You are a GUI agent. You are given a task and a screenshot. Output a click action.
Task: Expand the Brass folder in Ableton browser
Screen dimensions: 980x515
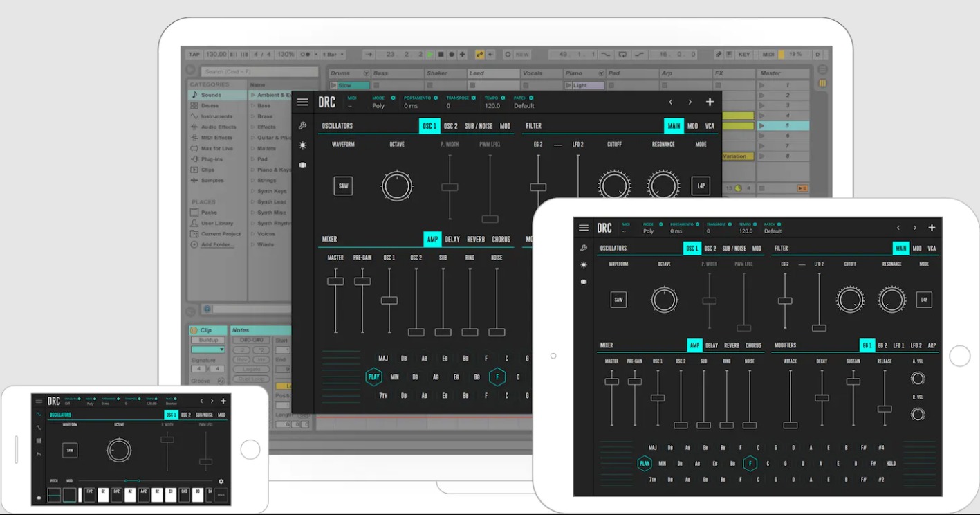point(253,116)
